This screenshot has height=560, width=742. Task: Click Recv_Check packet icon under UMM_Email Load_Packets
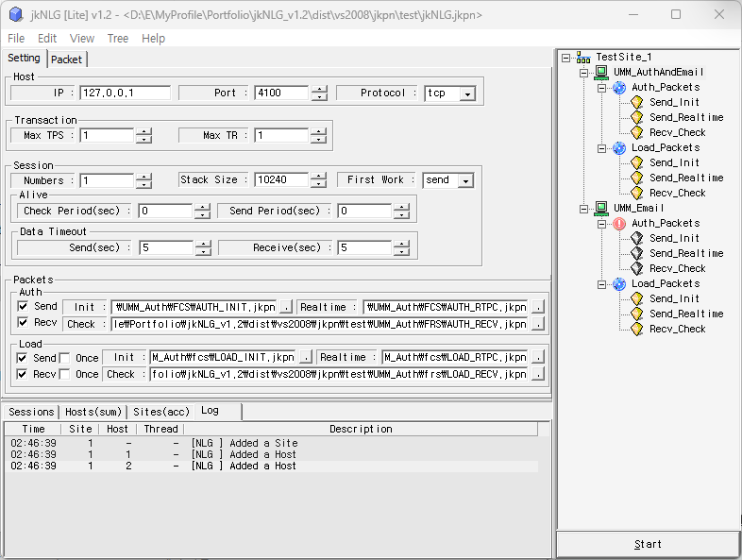[x=637, y=329]
